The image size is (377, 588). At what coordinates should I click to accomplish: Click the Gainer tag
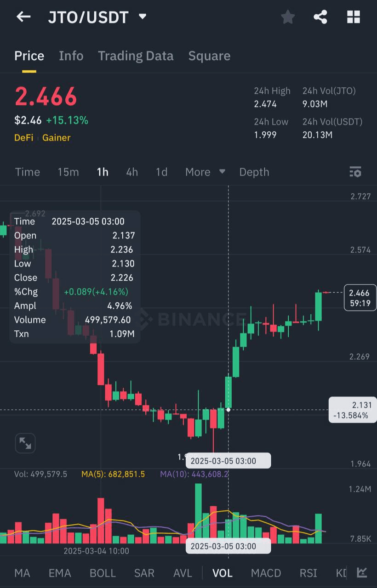click(x=56, y=137)
